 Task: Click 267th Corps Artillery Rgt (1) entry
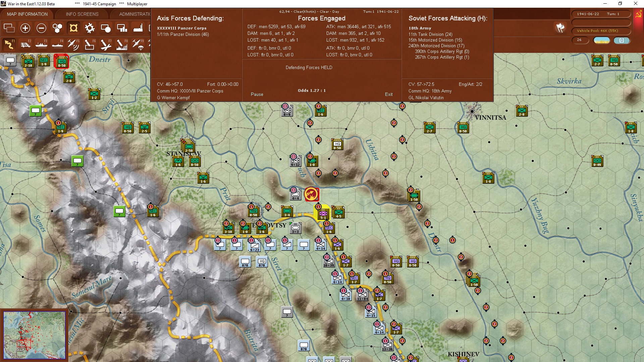tap(442, 57)
